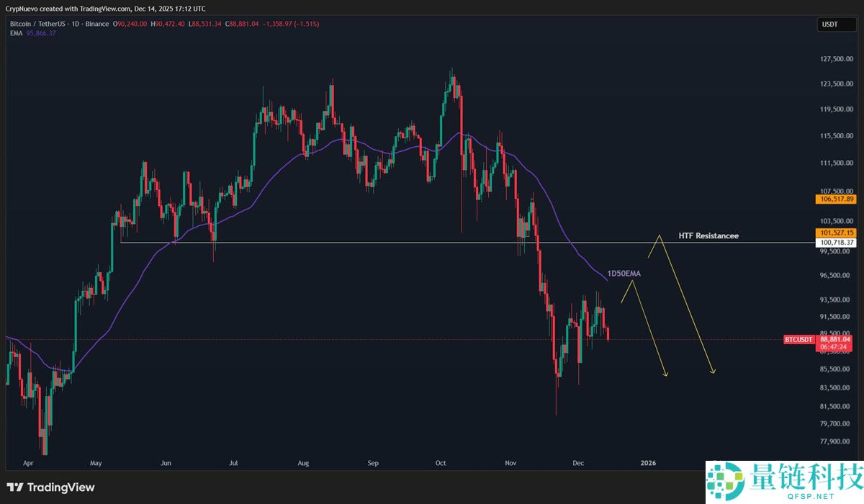864x504 pixels.
Task: Open the 1D timeframe selector
Action: [x=74, y=23]
